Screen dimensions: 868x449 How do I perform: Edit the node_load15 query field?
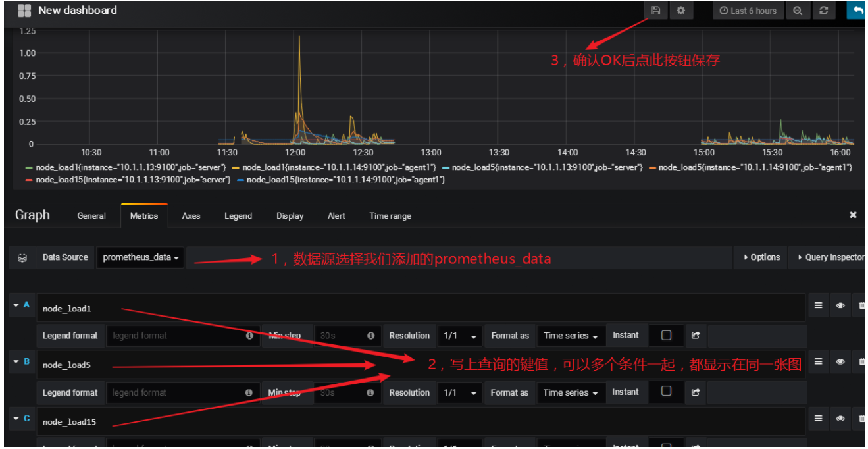421,421
